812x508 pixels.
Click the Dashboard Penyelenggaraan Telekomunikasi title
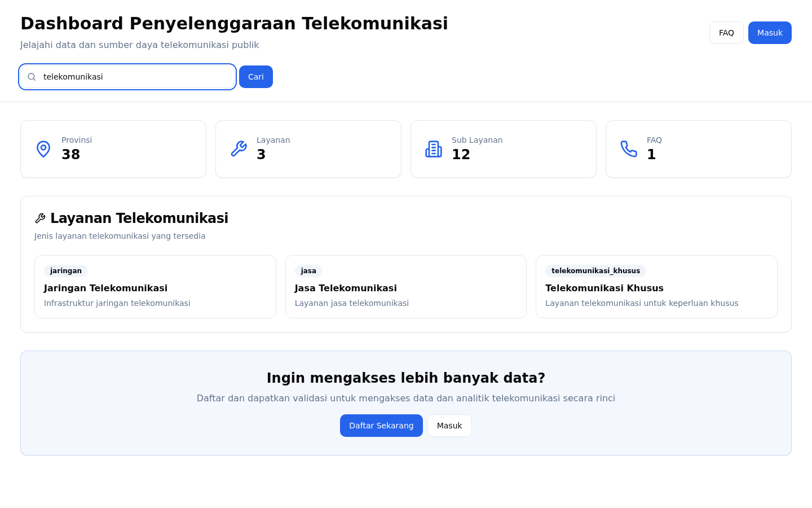click(x=234, y=23)
